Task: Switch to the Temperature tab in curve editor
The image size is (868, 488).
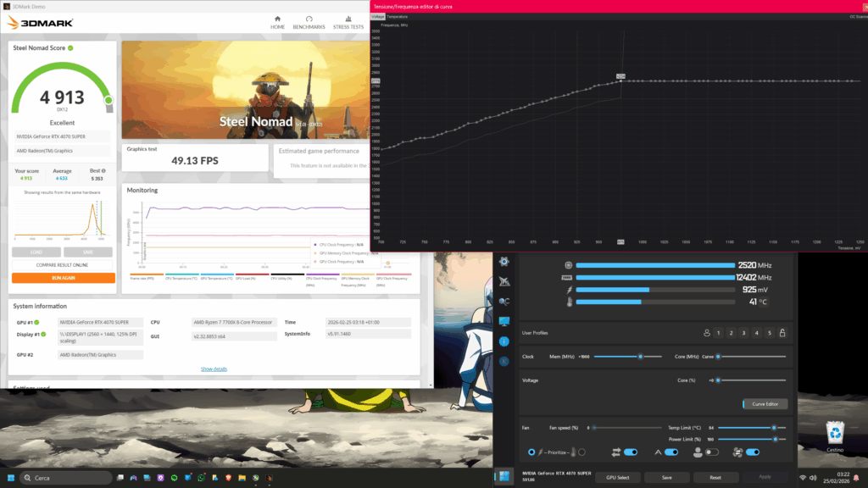Action: click(x=397, y=17)
